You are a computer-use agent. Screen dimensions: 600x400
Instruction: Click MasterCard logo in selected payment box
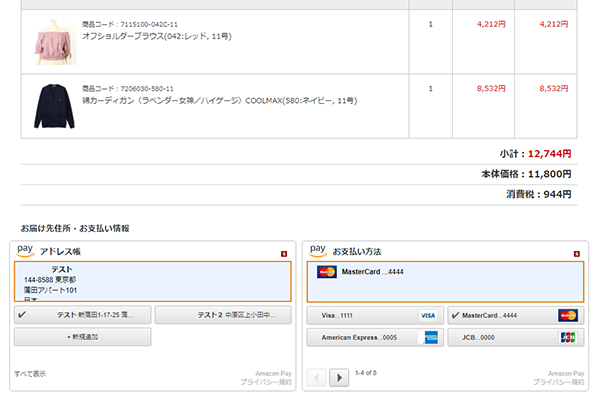click(326, 272)
